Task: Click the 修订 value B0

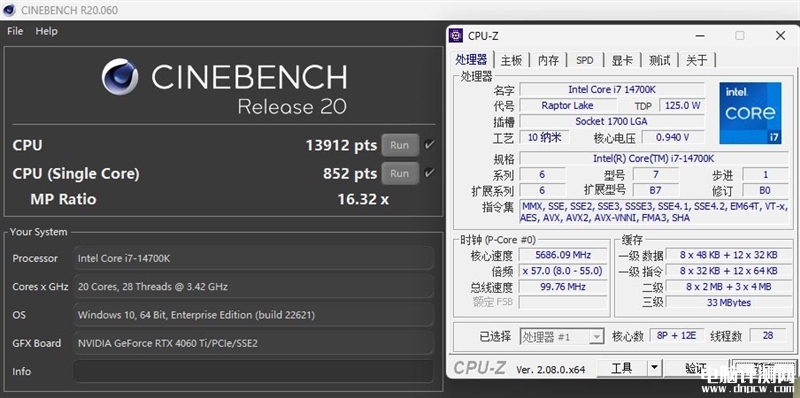Action: [765, 190]
